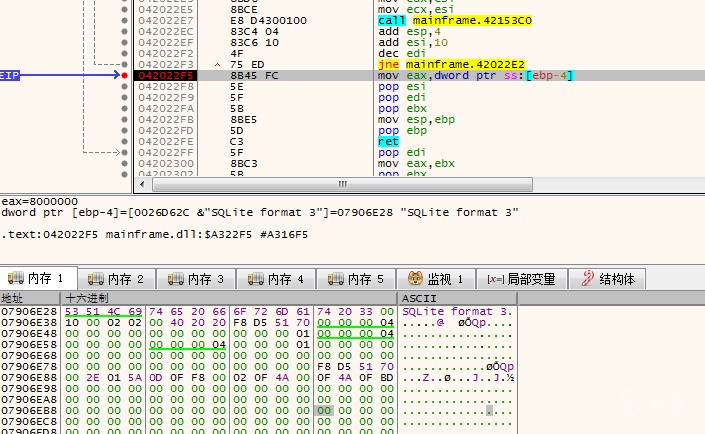Viewport: 705px width, 434px height.
Task: Click the 十六进制 column header
Action: tap(229, 298)
